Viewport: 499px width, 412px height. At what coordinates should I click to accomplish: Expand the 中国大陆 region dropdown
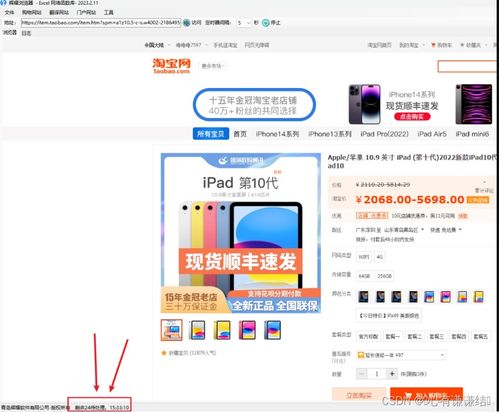point(157,45)
